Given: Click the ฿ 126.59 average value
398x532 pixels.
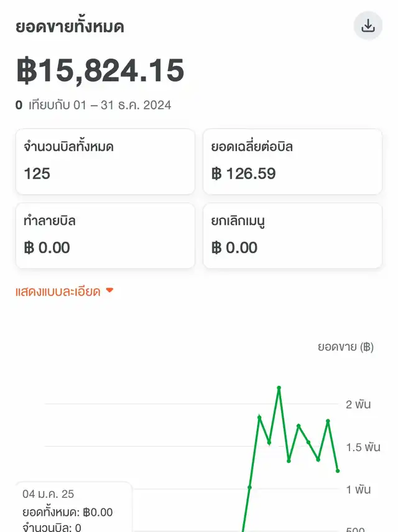Looking at the screenshot, I should 243,174.
